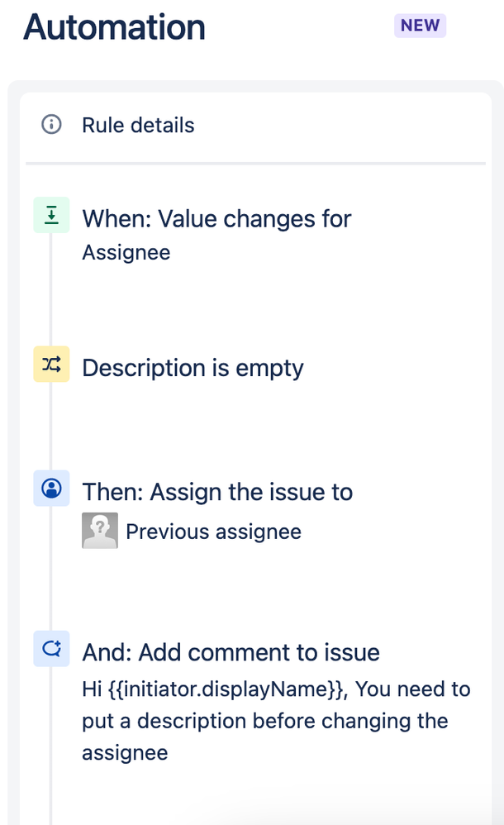
Task: Click the NEW badge beside Automation
Action: pyautogui.click(x=420, y=26)
